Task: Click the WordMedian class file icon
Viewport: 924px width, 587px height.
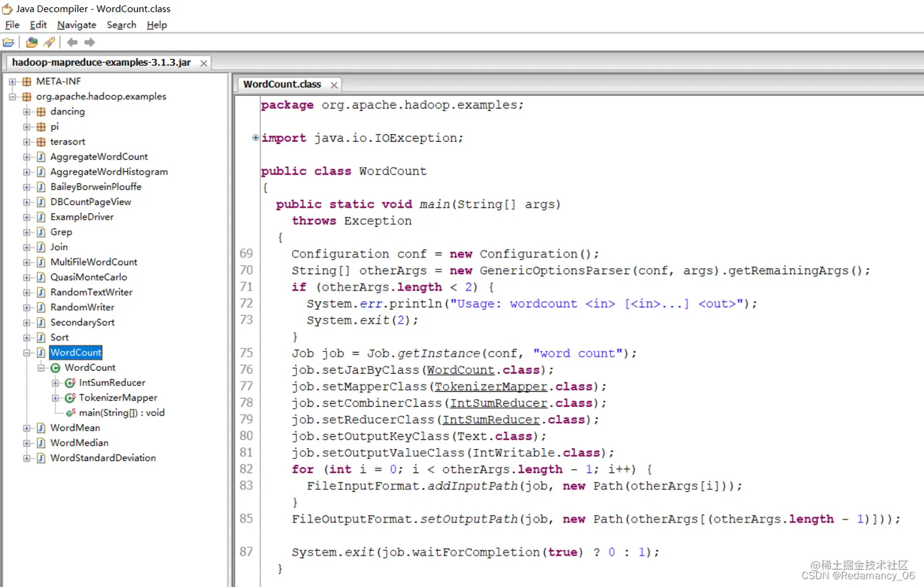Action: (x=41, y=443)
